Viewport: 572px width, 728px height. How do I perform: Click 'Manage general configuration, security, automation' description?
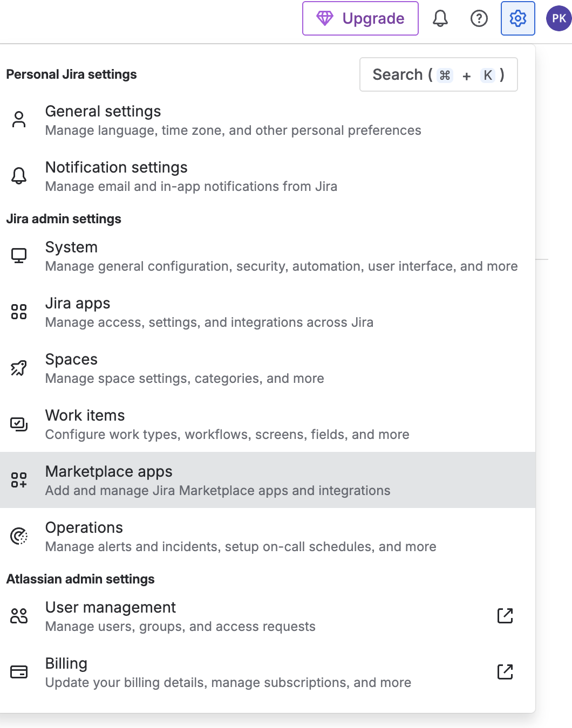click(x=282, y=266)
